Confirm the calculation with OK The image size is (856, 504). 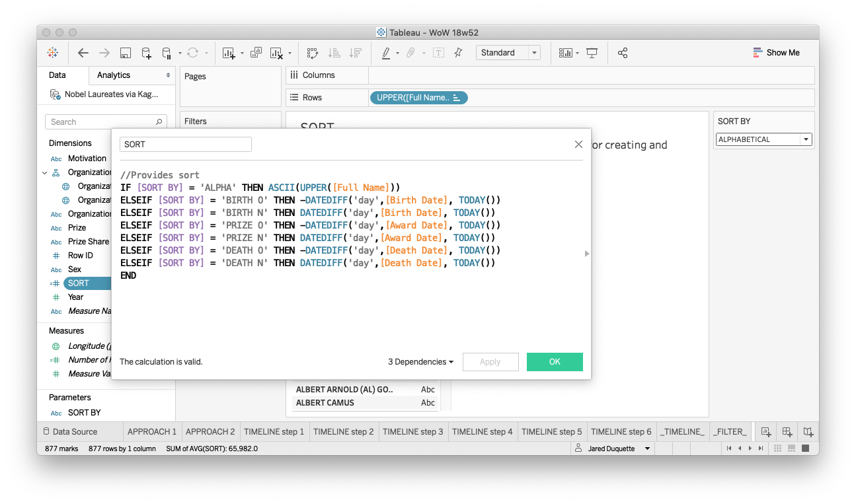coord(555,362)
